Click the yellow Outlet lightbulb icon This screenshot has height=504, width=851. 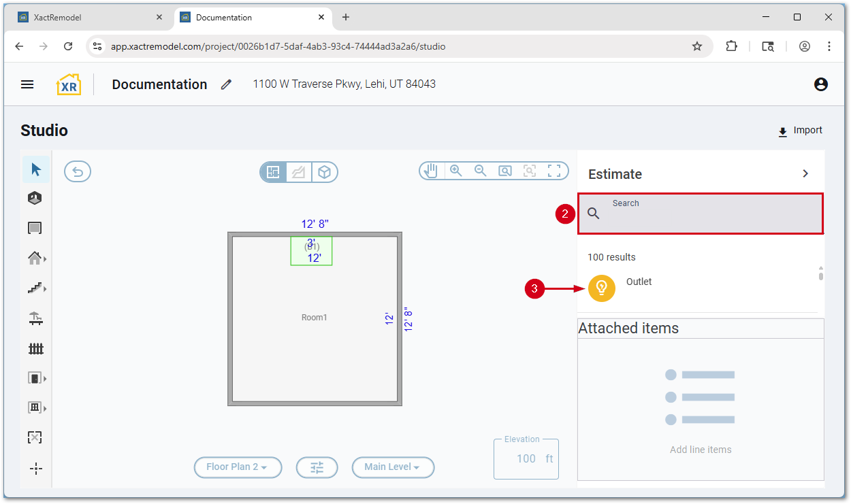click(x=601, y=288)
